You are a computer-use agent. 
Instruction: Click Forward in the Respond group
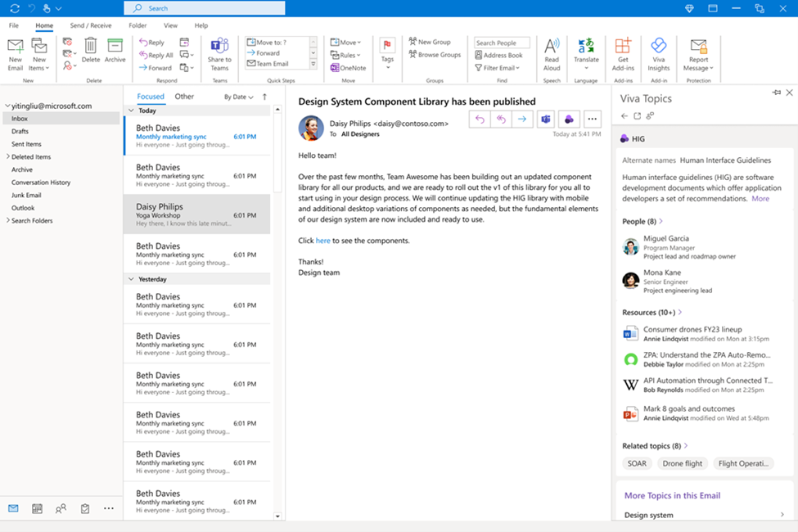point(156,68)
